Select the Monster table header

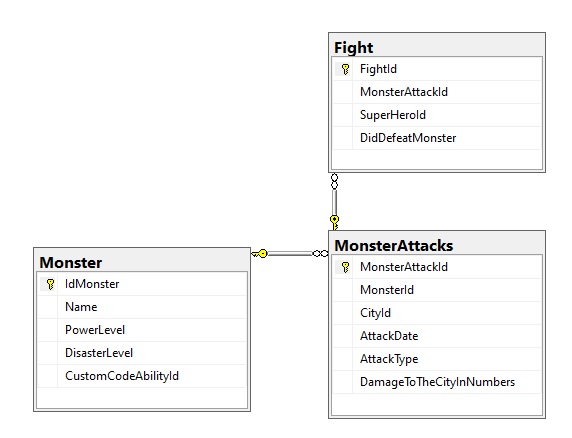pos(142,263)
